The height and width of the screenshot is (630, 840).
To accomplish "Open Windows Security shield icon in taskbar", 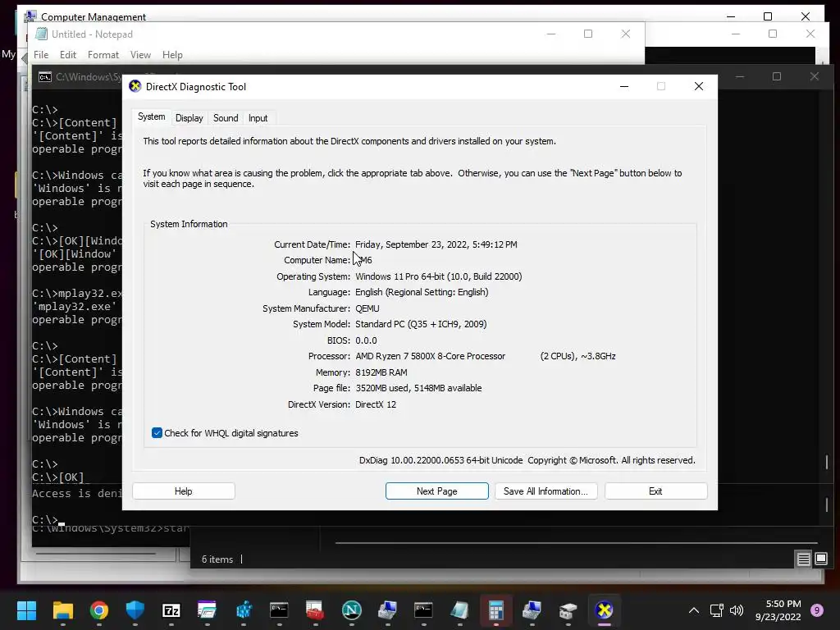I will tap(135, 609).
